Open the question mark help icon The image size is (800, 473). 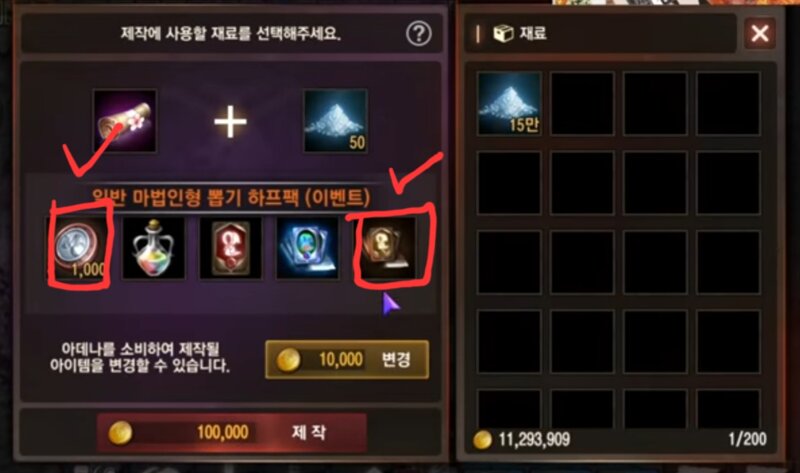tap(419, 34)
